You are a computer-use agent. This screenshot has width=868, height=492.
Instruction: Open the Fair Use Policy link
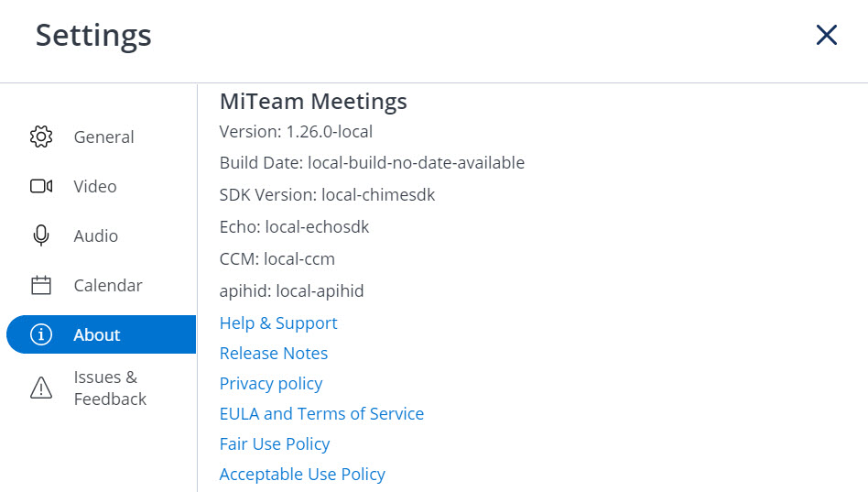click(x=275, y=443)
